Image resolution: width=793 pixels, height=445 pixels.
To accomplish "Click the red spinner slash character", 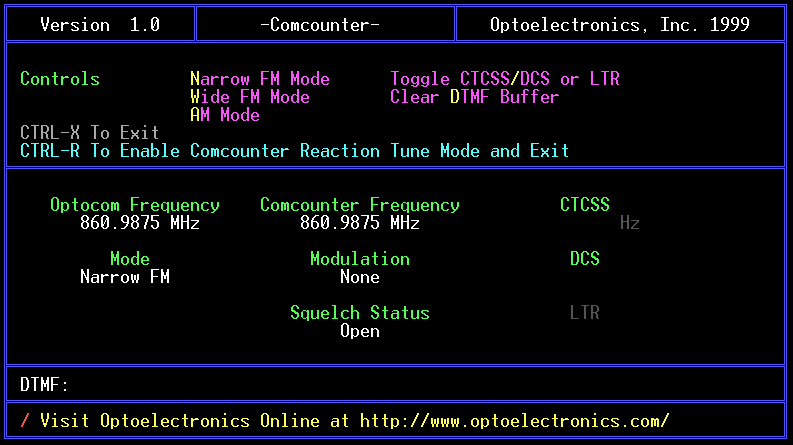I will pyautogui.click(x=25, y=421).
